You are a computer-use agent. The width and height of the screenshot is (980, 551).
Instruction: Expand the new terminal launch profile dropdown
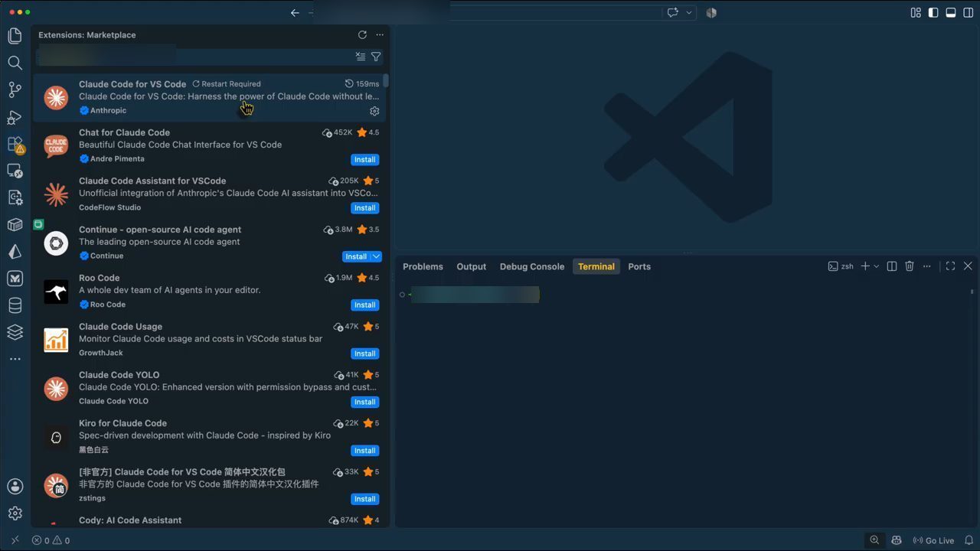[x=877, y=266]
